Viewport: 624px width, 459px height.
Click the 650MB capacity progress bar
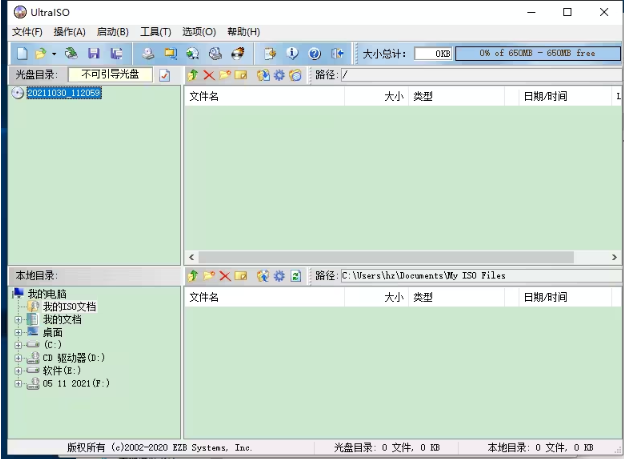coord(538,53)
